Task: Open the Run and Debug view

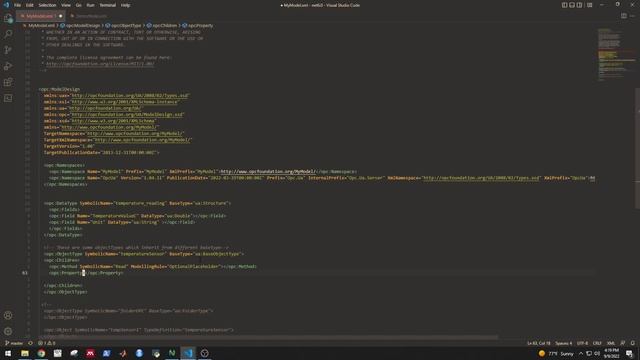Action: [8, 66]
